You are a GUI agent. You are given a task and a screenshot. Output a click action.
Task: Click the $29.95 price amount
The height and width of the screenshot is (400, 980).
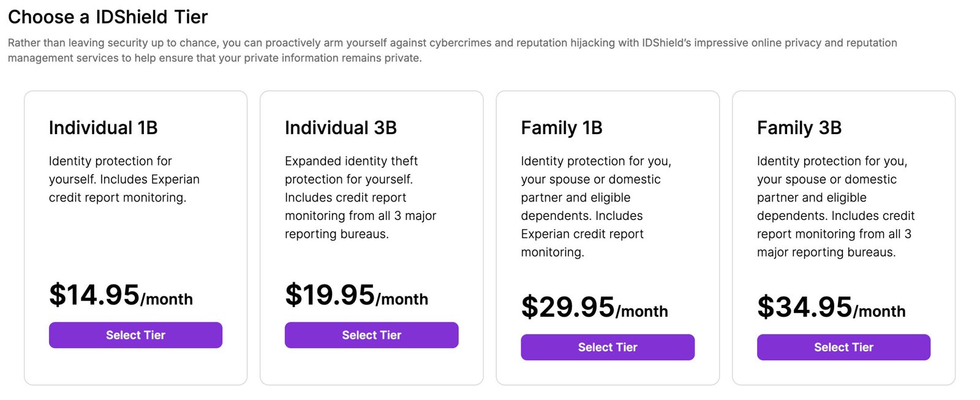point(568,308)
